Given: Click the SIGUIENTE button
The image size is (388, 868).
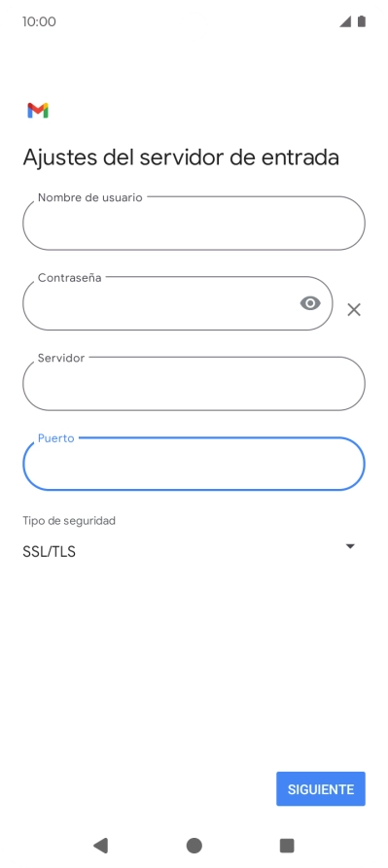Looking at the screenshot, I should click(321, 789).
